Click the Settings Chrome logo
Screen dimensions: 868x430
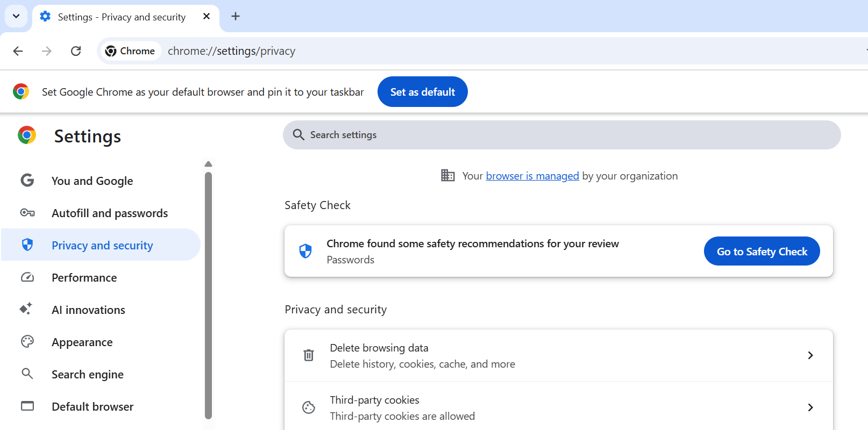27,135
